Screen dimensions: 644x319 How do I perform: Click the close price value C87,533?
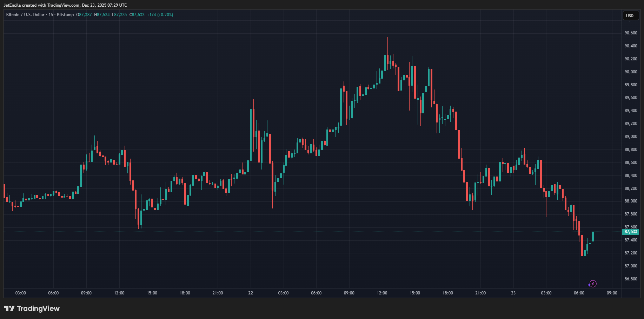pyautogui.click(x=137, y=15)
